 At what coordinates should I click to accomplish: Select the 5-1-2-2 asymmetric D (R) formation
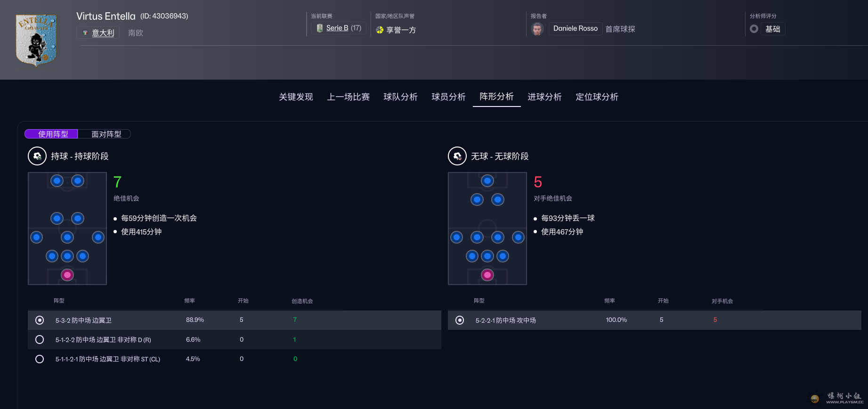40,340
